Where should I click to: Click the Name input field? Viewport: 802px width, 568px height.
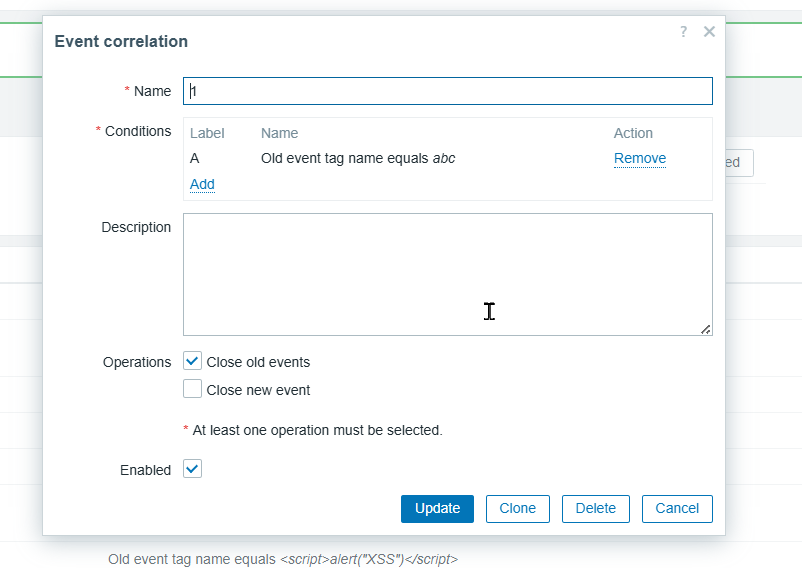pos(447,91)
